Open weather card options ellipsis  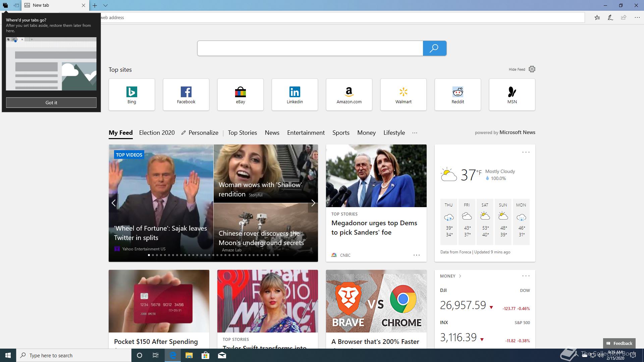526,152
